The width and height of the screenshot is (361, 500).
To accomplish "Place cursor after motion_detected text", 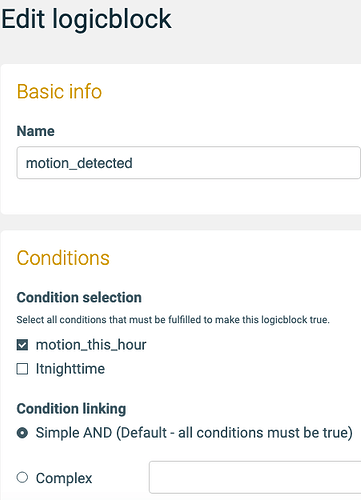I will pos(133,163).
